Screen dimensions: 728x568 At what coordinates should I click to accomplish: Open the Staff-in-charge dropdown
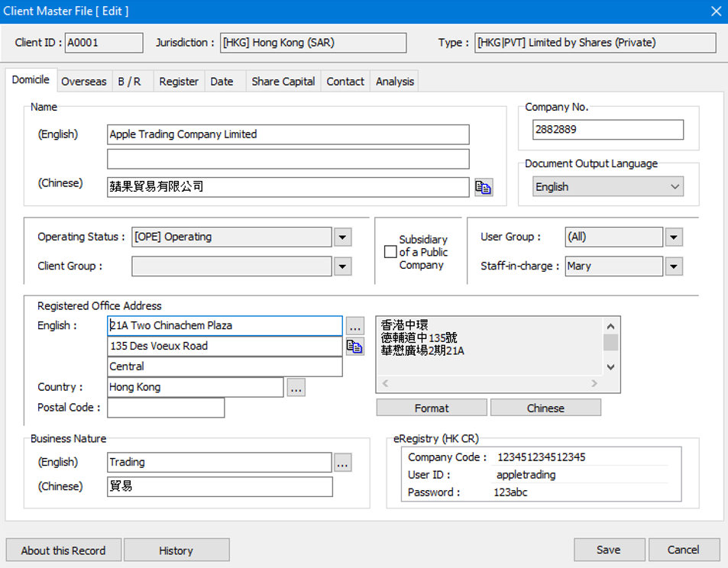point(673,266)
